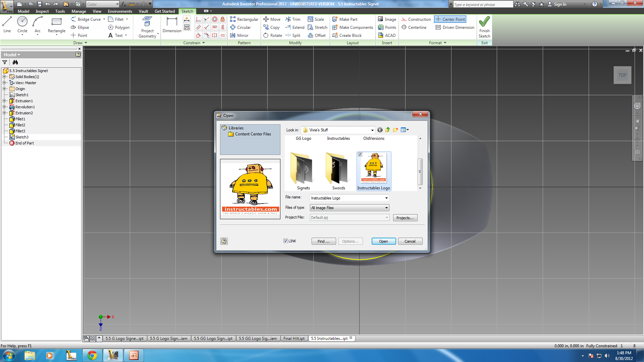644x362 pixels.
Task: Click the Find... button
Action: 323,241
